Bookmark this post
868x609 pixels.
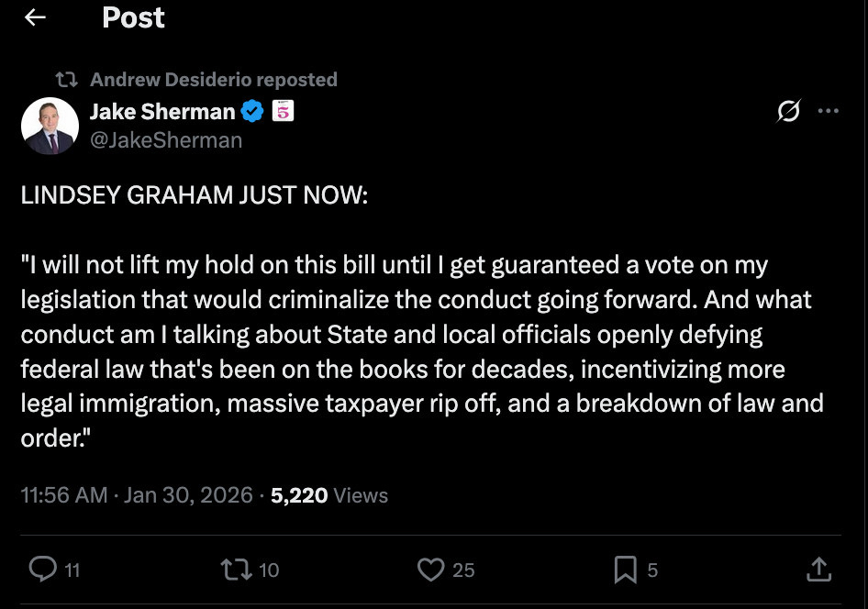625,570
